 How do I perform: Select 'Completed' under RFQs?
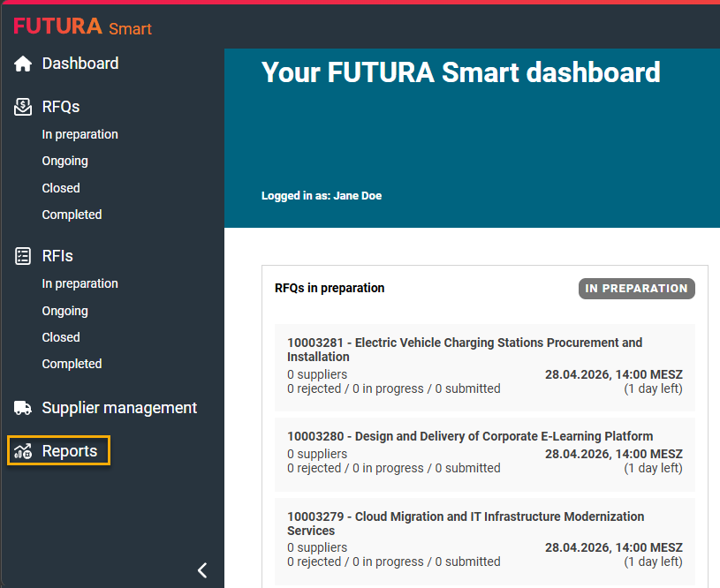click(72, 215)
